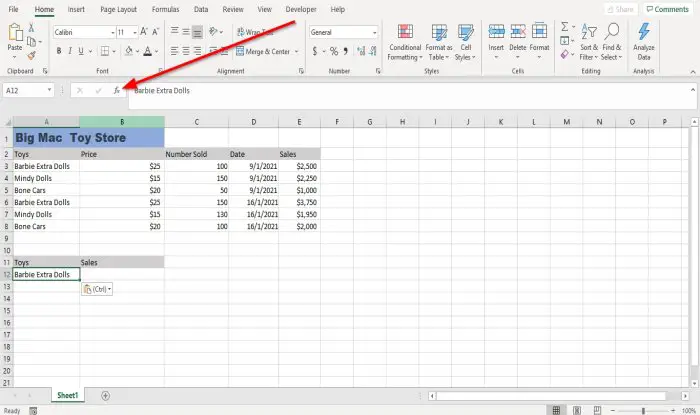Add a new sheet with plus icon
This screenshot has width=700, height=415.
click(105, 396)
